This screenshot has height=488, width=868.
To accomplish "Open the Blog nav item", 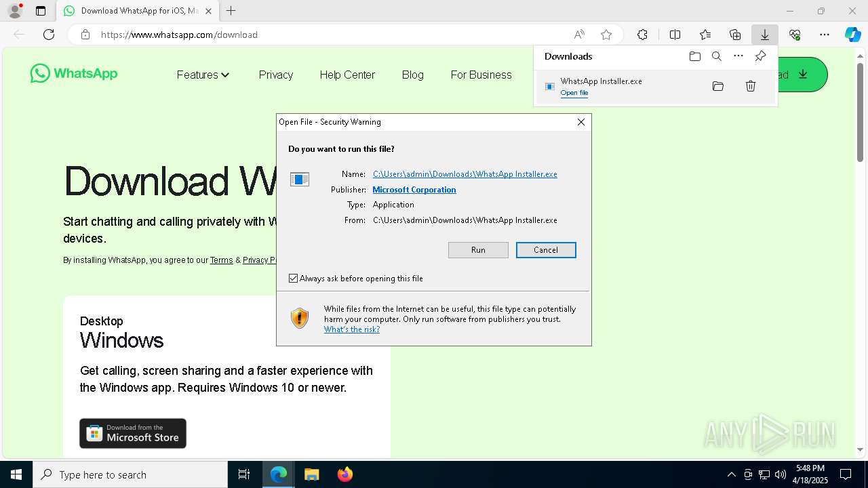I will (x=412, y=75).
